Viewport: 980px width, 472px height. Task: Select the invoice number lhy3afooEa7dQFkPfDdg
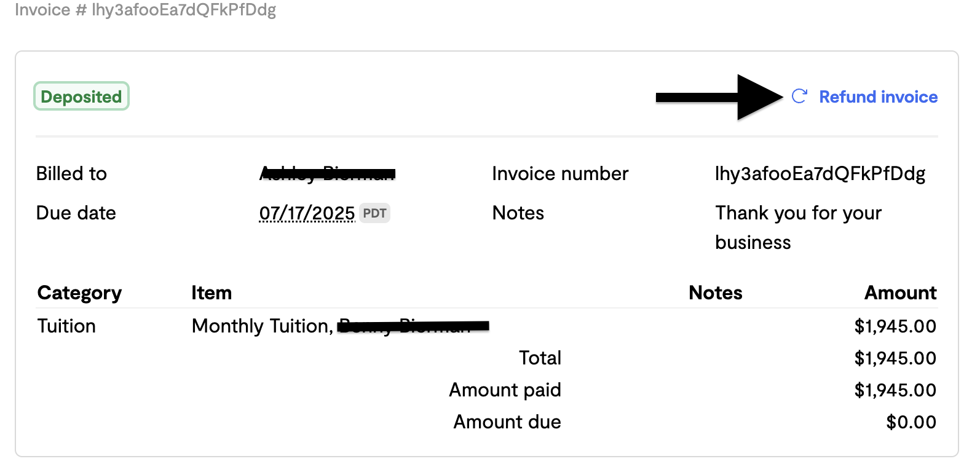tap(820, 173)
